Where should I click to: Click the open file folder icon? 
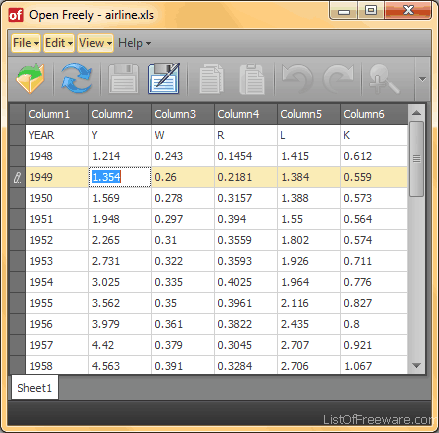30,79
